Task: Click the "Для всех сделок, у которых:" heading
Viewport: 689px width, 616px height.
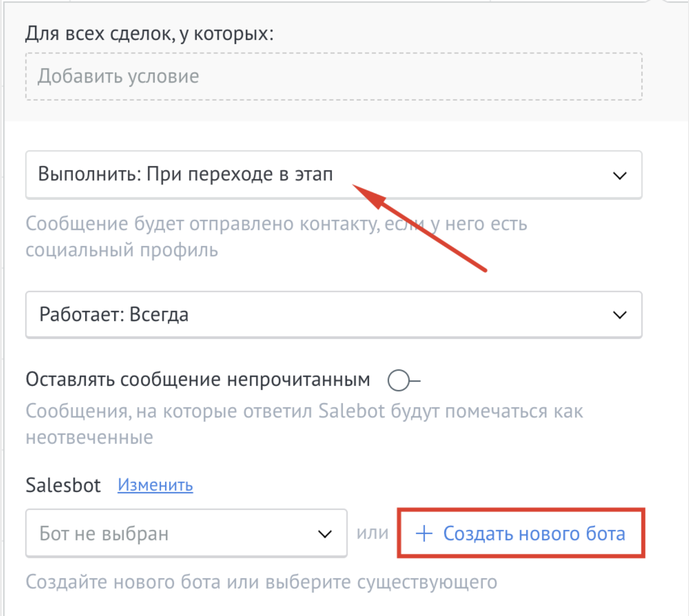Action: tap(149, 33)
